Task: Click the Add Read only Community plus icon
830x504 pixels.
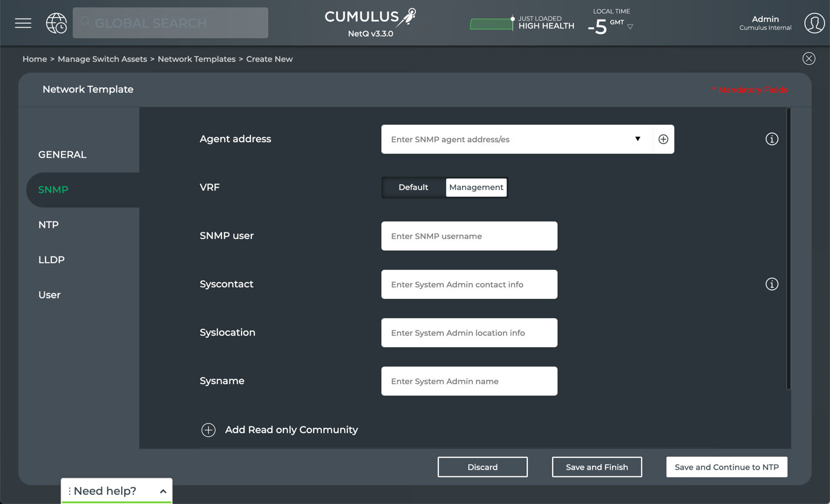Action: click(x=208, y=430)
